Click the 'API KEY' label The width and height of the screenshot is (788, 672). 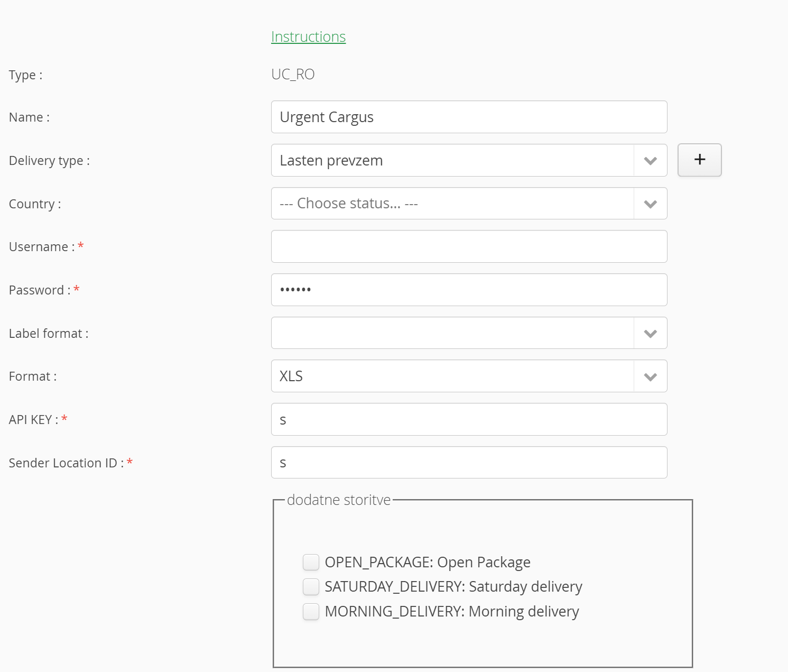tap(33, 420)
